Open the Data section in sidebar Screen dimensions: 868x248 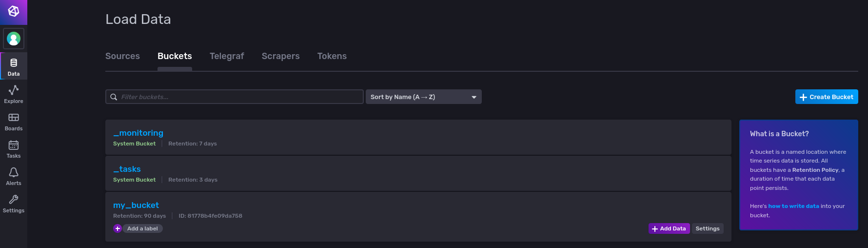(14, 66)
